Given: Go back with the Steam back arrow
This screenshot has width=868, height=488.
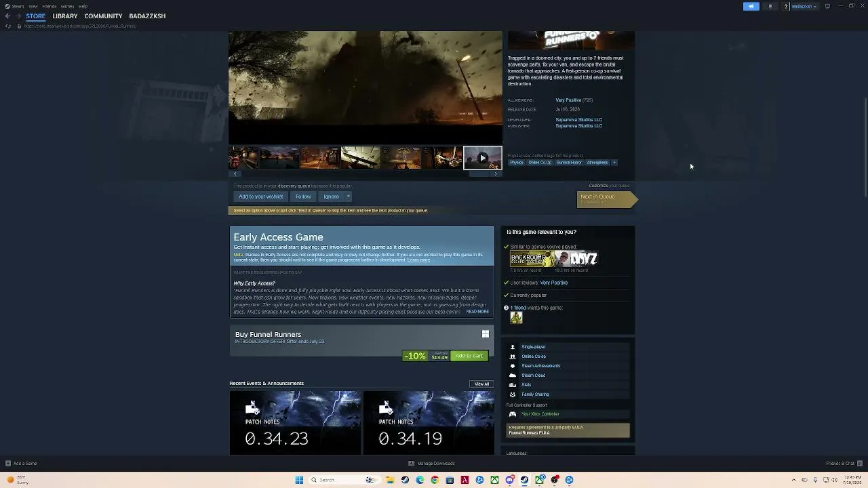Looking at the screenshot, I should [7, 16].
